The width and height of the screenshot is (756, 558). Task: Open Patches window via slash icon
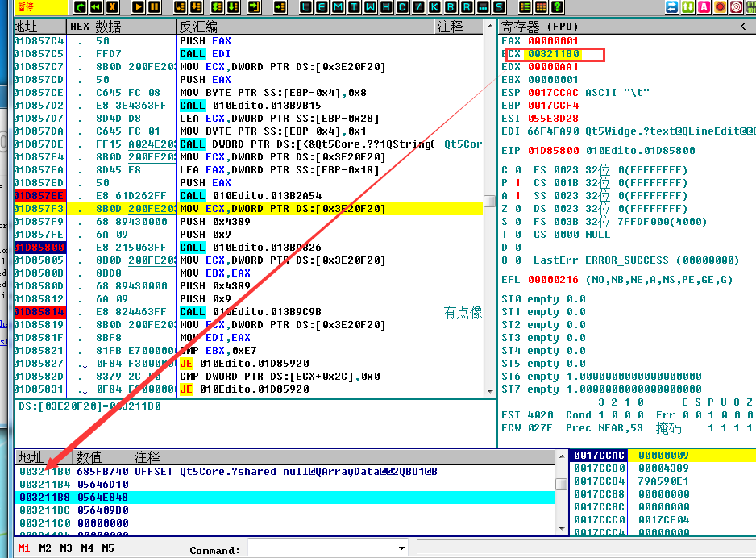point(418,6)
